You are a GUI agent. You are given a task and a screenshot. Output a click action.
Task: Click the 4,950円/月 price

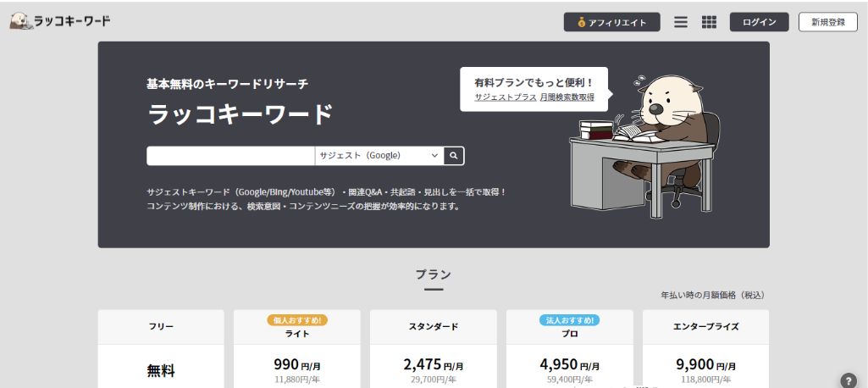pyautogui.click(x=570, y=365)
